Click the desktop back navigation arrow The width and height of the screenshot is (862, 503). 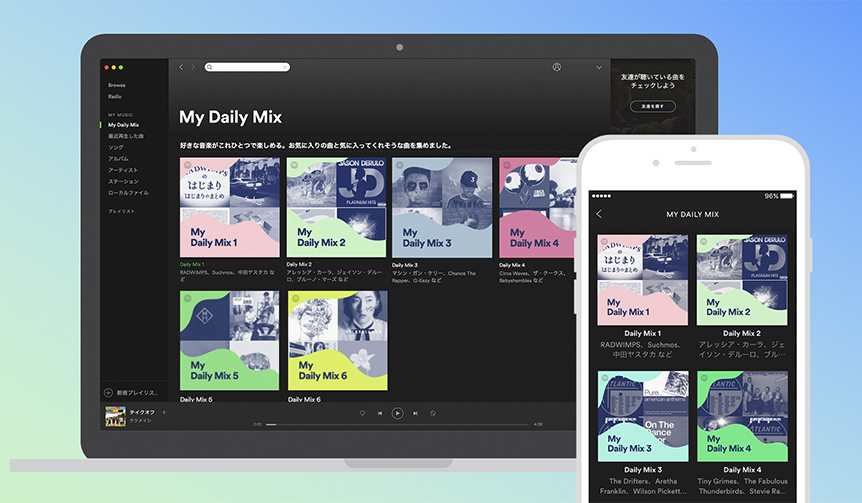(181, 67)
